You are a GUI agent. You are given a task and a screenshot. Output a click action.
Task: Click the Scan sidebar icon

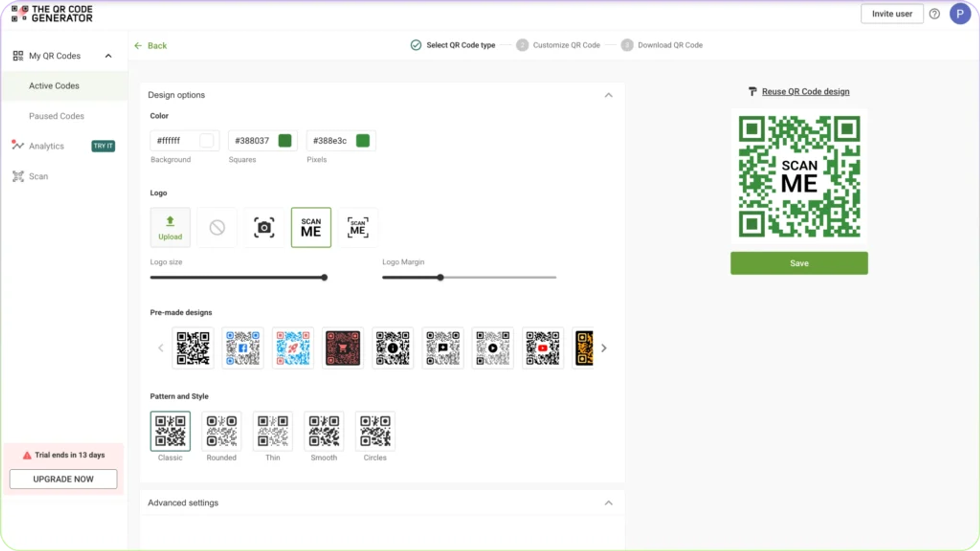pos(18,176)
